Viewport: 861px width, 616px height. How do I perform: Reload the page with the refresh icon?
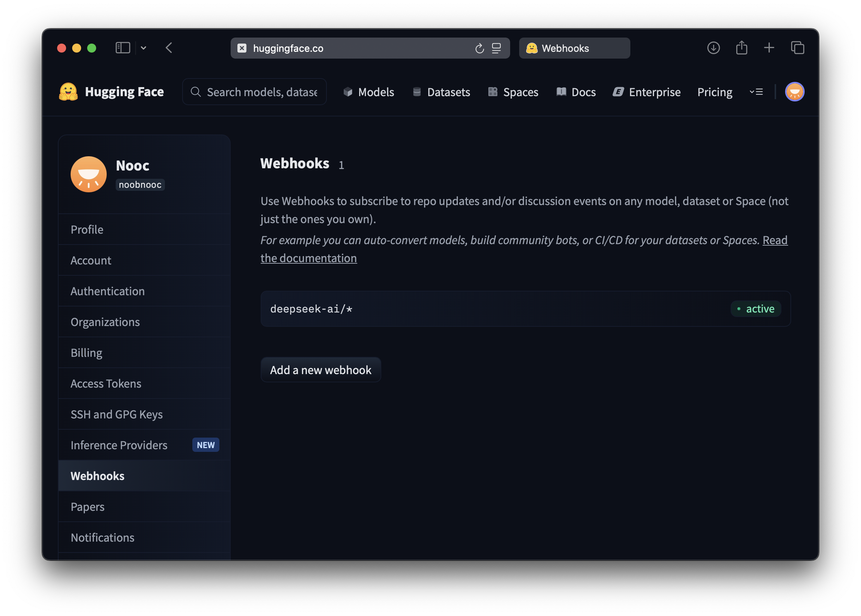pyautogui.click(x=479, y=48)
